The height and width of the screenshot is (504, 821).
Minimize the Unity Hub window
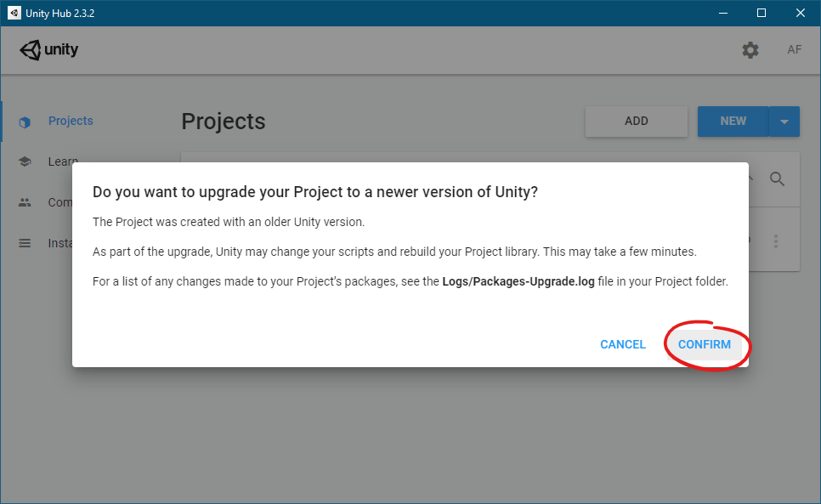click(x=722, y=13)
